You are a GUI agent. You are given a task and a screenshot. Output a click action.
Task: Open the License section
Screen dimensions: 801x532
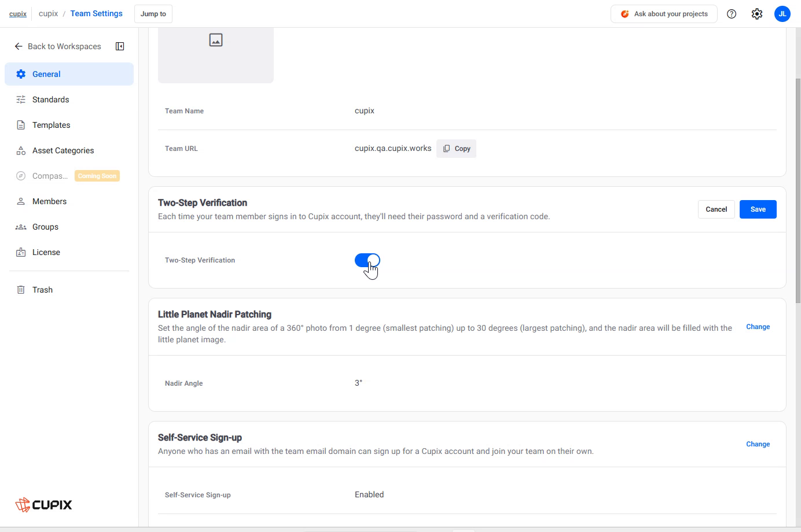pyautogui.click(x=69, y=252)
